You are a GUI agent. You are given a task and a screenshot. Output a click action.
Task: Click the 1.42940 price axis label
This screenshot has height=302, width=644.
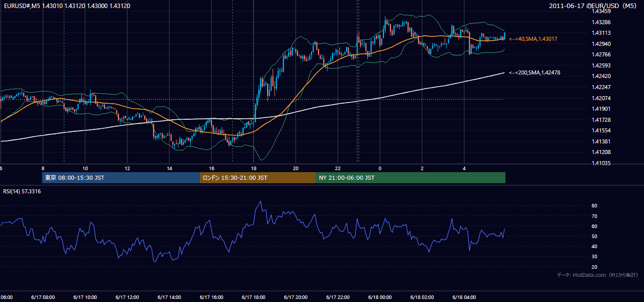(601, 44)
